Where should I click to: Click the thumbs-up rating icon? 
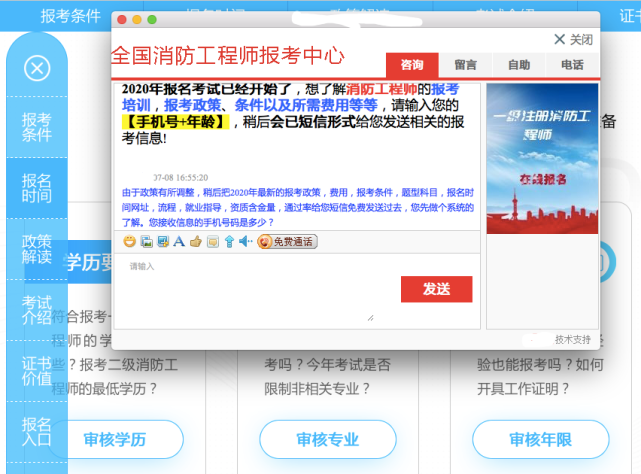click(x=196, y=242)
